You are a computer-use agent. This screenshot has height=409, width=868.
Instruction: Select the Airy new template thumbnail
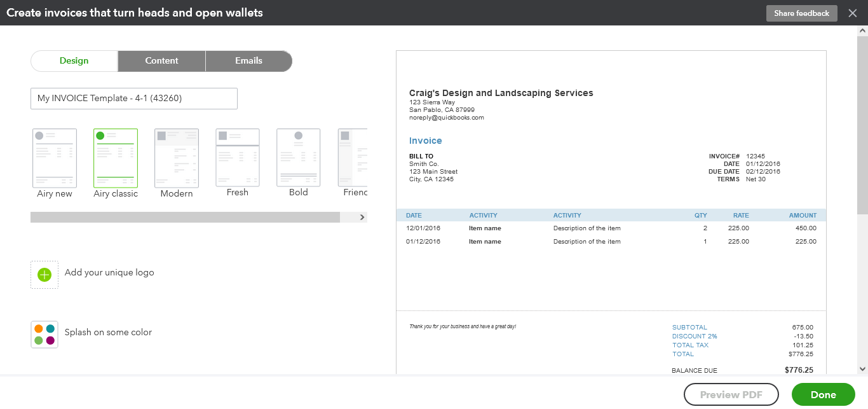pyautogui.click(x=55, y=158)
